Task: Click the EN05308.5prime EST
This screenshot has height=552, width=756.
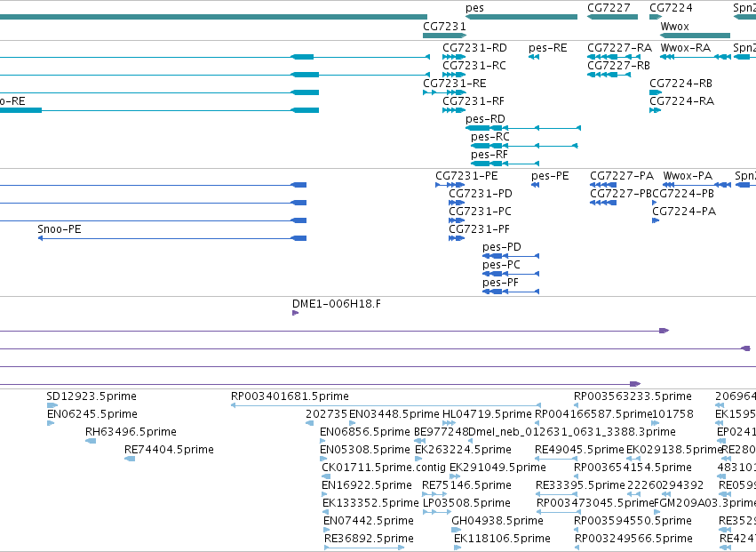Action: pos(323,459)
